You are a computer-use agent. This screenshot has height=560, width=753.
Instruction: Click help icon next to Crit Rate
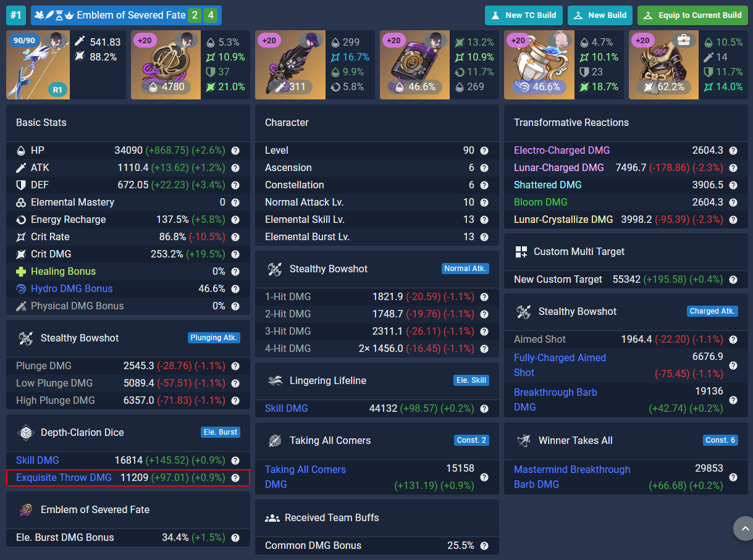point(235,237)
